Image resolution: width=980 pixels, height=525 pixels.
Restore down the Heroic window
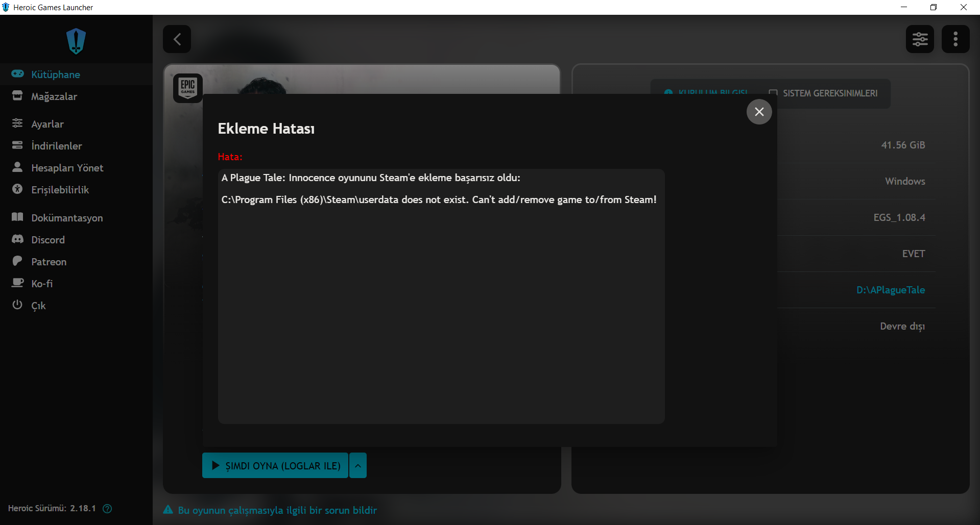coord(934,7)
